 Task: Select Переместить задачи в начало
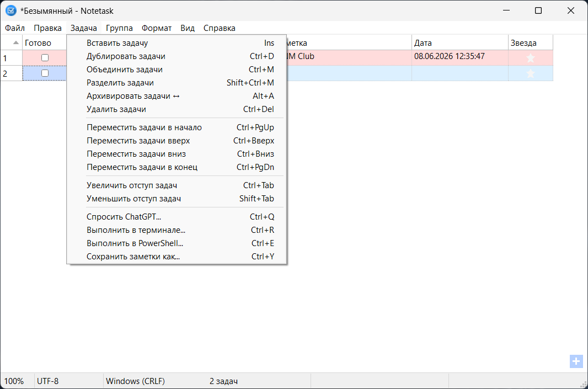(177, 127)
